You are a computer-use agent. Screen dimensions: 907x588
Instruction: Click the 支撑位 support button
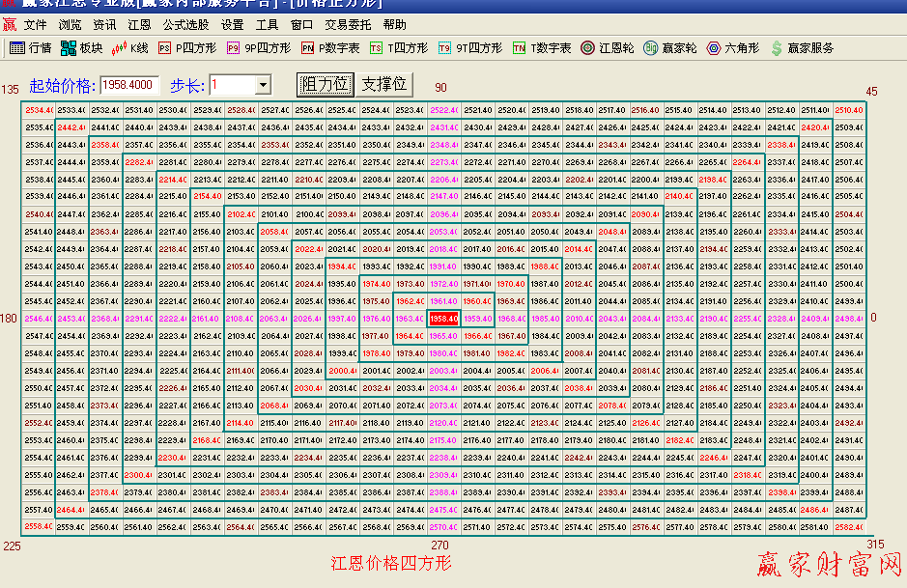click(x=384, y=85)
